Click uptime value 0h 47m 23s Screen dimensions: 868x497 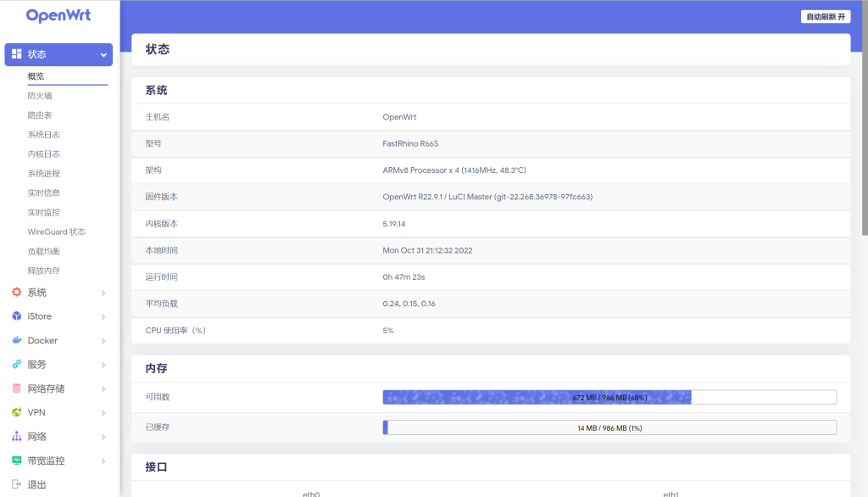pyautogui.click(x=403, y=277)
